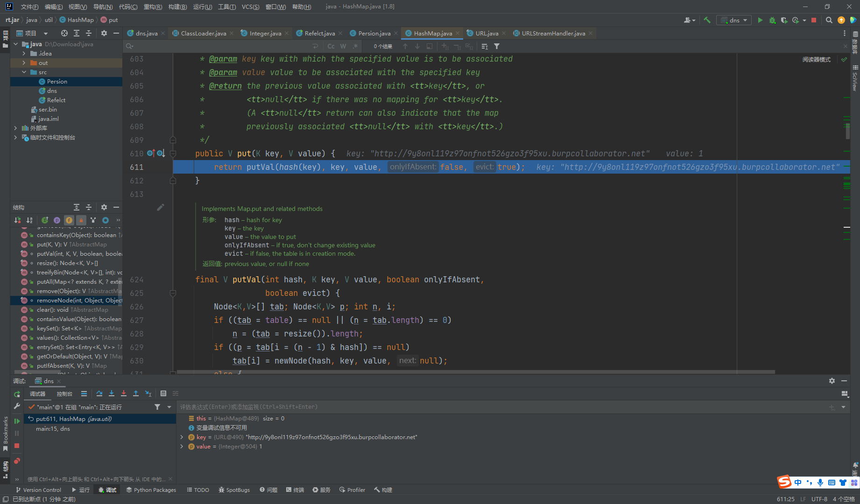Stop debugging with red square in sidebar
860x504 pixels.
pos(17,446)
